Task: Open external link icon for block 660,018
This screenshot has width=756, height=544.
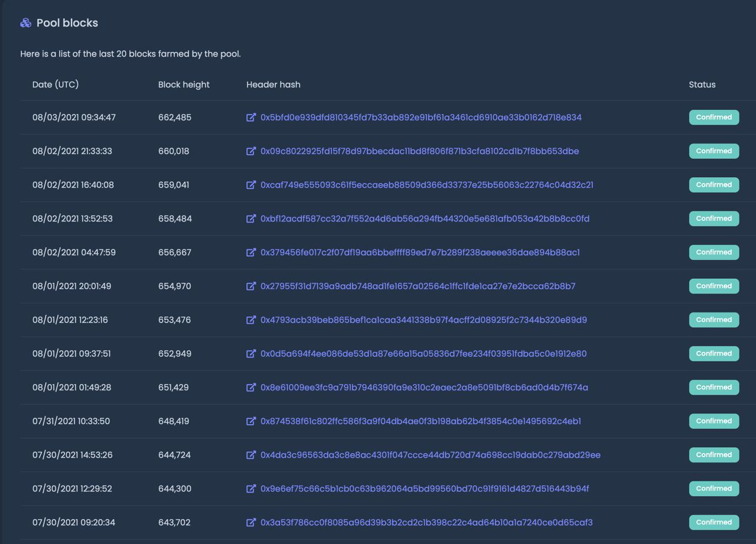Action: tap(251, 151)
